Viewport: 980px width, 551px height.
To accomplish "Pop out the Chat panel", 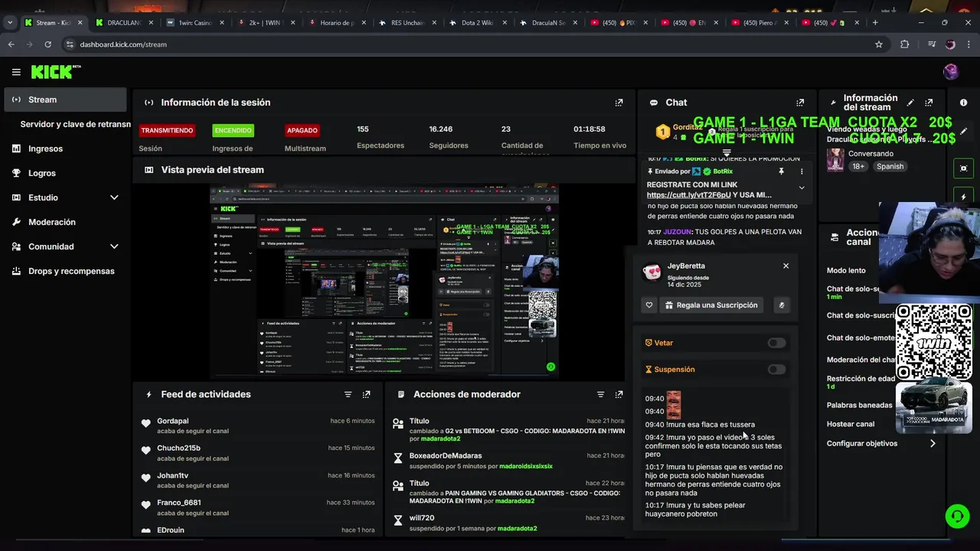I will [800, 103].
